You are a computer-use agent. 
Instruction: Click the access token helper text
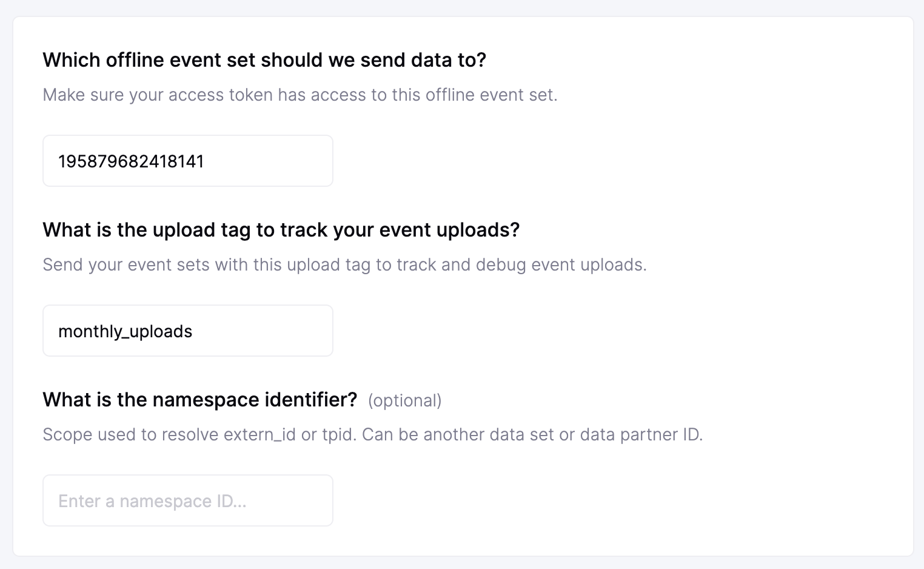[x=300, y=95]
